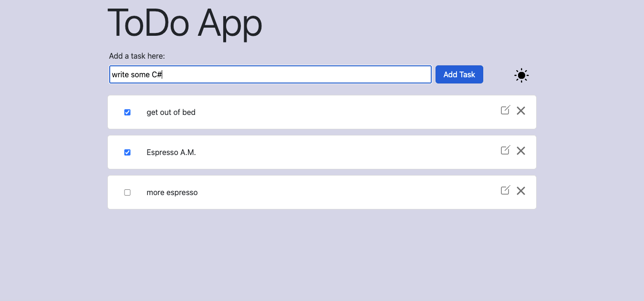
Task: Open the edit icon for "more espresso"
Action: [505, 190]
